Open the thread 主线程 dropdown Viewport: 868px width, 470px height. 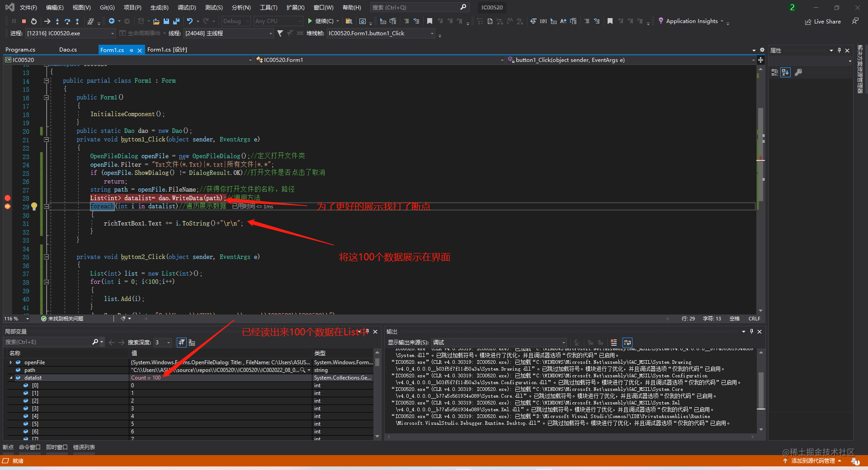tap(228, 33)
